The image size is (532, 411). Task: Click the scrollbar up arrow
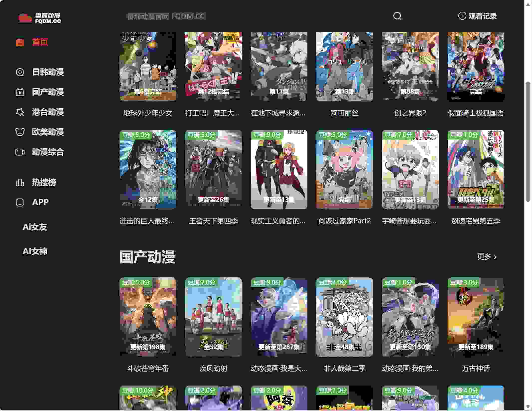coord(528,4)
